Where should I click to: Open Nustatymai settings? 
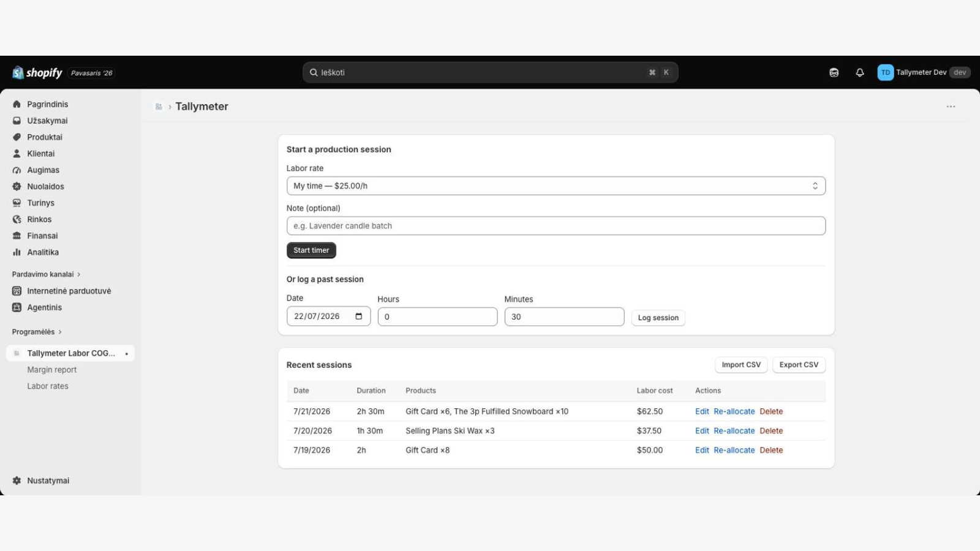point(48,481)
